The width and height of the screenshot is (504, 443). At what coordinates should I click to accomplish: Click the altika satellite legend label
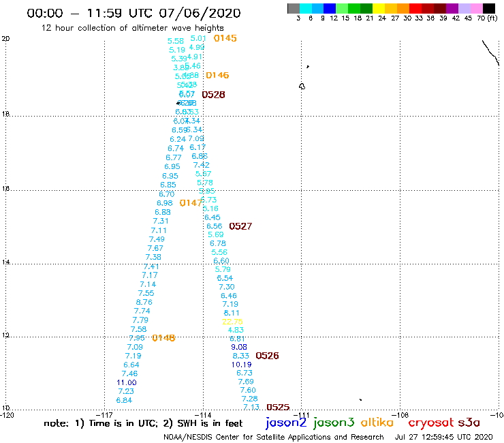[x=377, y=423]
